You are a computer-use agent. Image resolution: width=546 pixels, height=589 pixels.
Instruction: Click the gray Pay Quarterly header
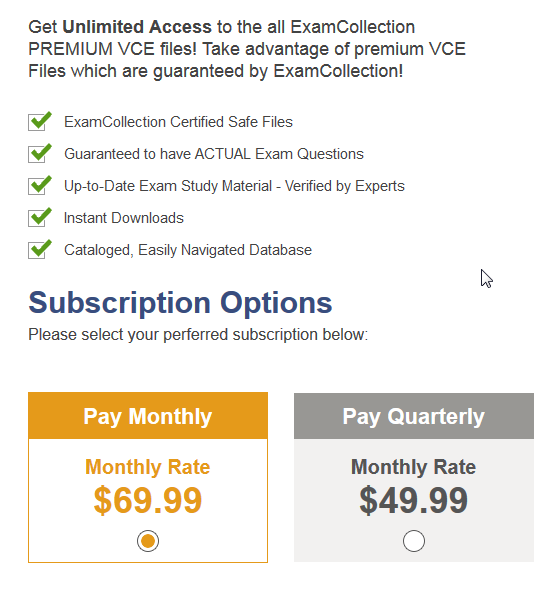click(x=414, y=416)
